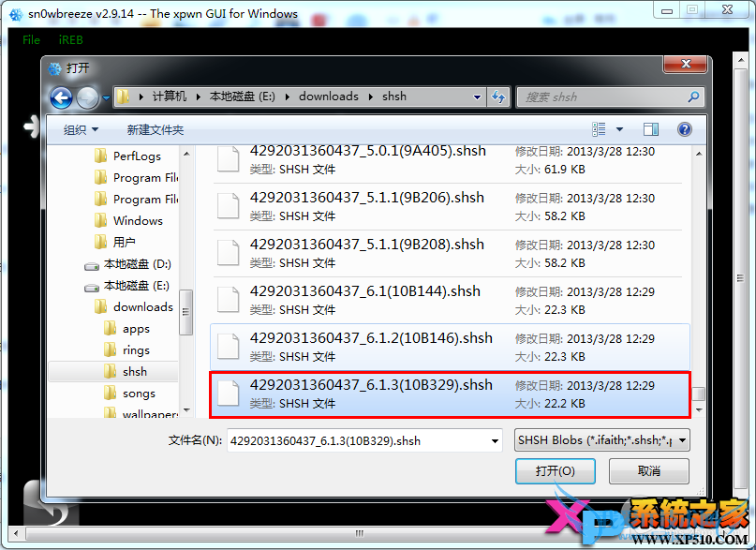756x550 pixels.
Task: Click the 新建文件夹 button
Action: click(156, 129)
